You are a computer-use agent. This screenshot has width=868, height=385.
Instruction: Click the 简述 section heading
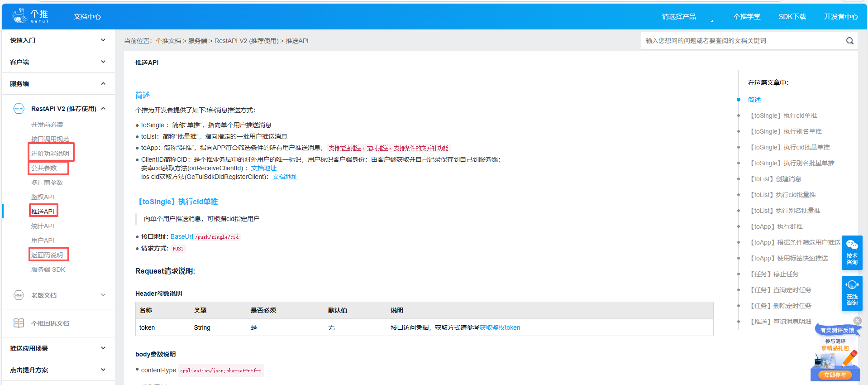pyautogui.click(x=143, y=95)
